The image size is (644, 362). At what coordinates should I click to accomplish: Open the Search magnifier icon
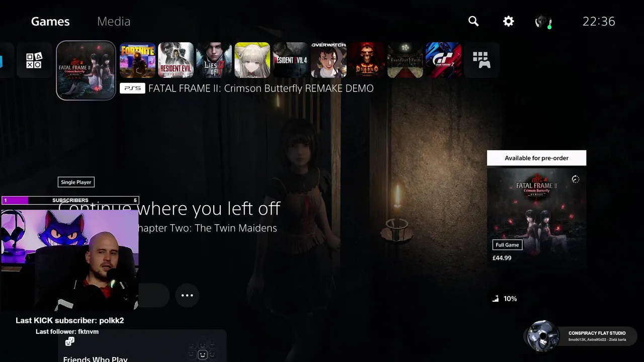click(x=473, y=21)
